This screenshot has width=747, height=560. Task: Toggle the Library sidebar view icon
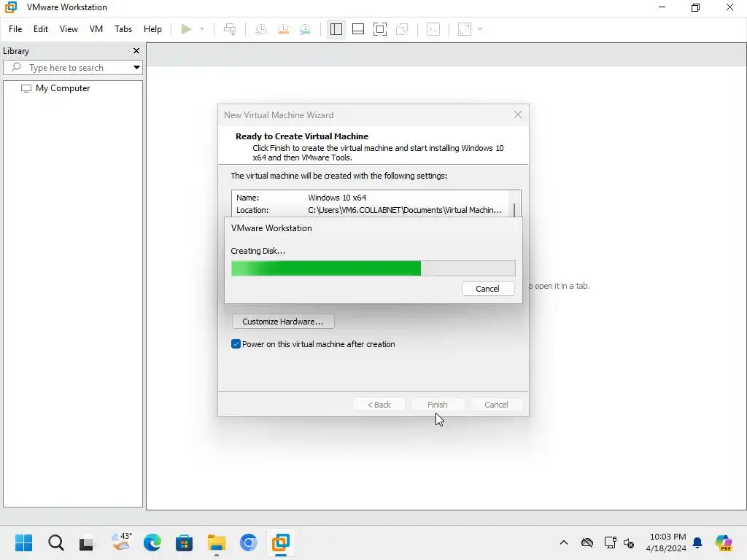(336, 29)
